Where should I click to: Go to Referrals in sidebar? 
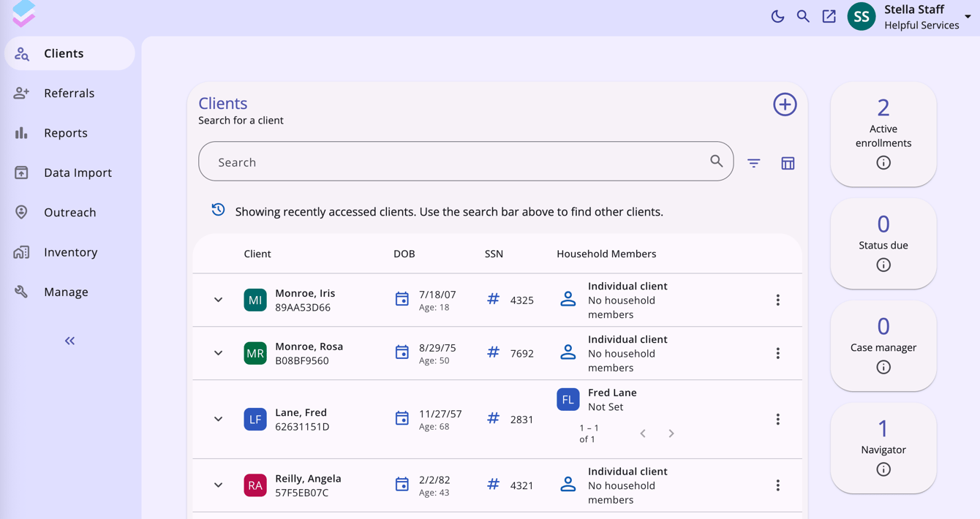pos(69,93)
